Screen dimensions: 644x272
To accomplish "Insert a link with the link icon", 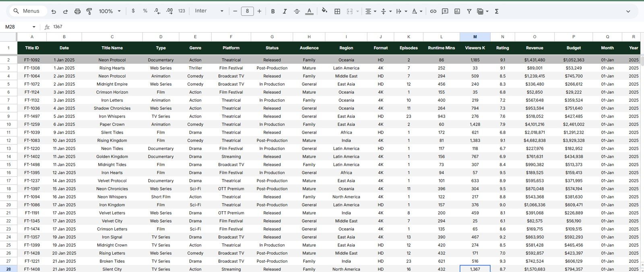I will tap(433, 11).
